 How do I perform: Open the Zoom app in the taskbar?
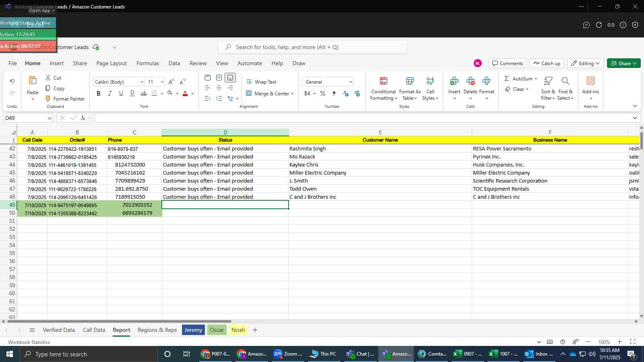(x=288, y=354)
